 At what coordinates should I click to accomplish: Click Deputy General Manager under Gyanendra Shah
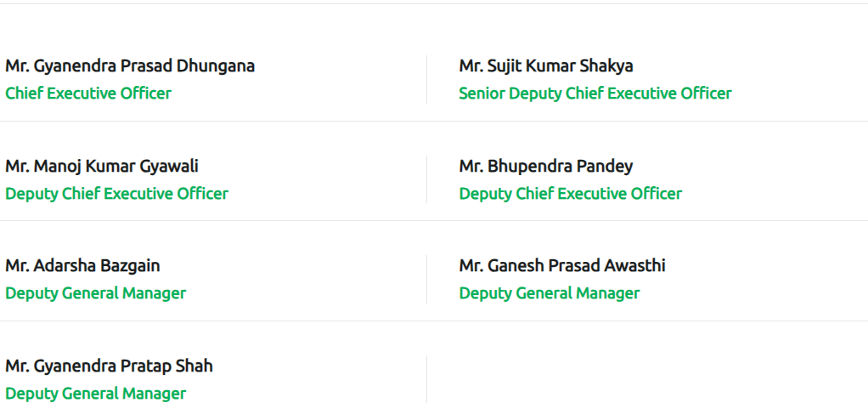coord(96,394)
